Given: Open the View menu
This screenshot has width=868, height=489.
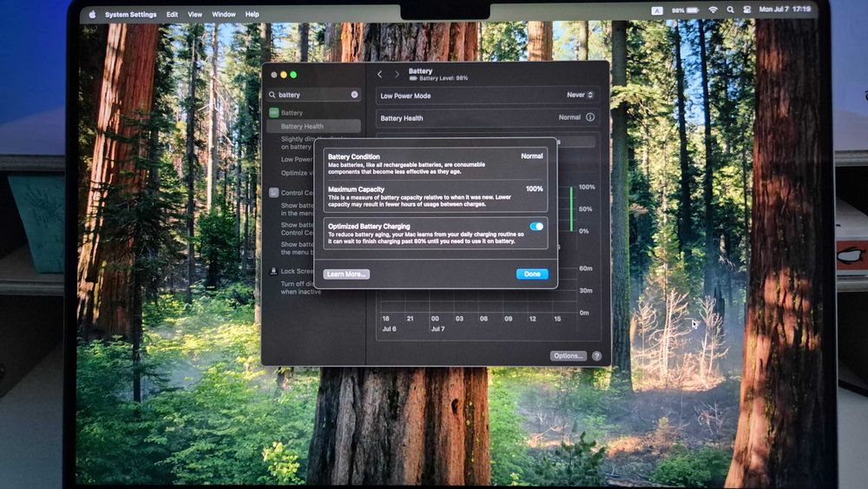Looking at the screenshot, I should click(x=194, y=15).
